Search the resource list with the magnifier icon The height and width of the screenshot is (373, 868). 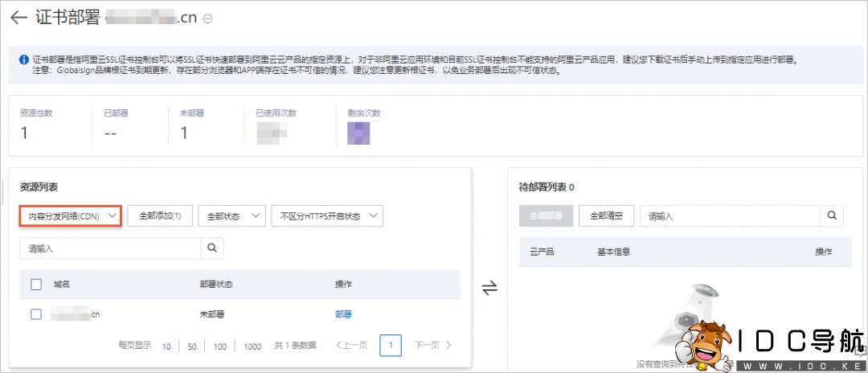coord(212,248)
